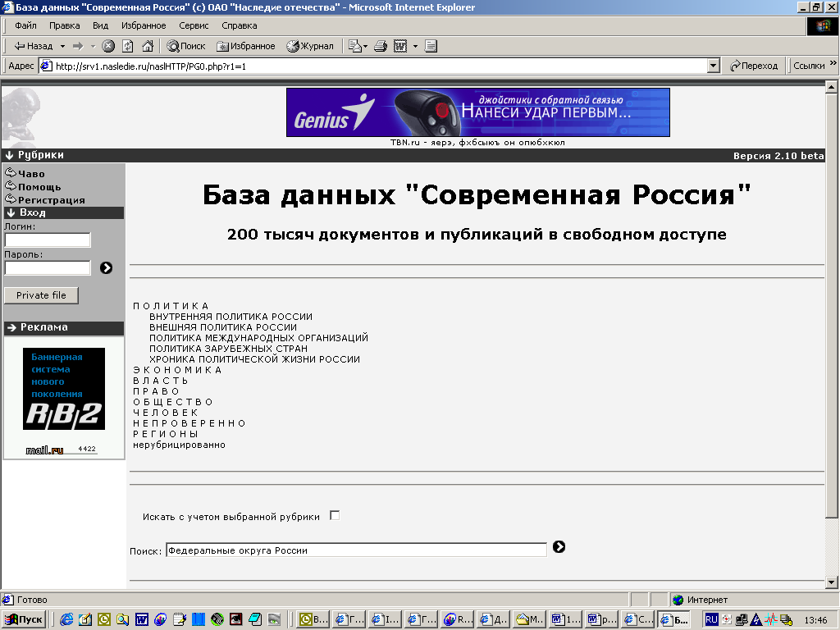
Task: Open the Edit with Word dropdown arrow
Action: [x=415, y=46]
